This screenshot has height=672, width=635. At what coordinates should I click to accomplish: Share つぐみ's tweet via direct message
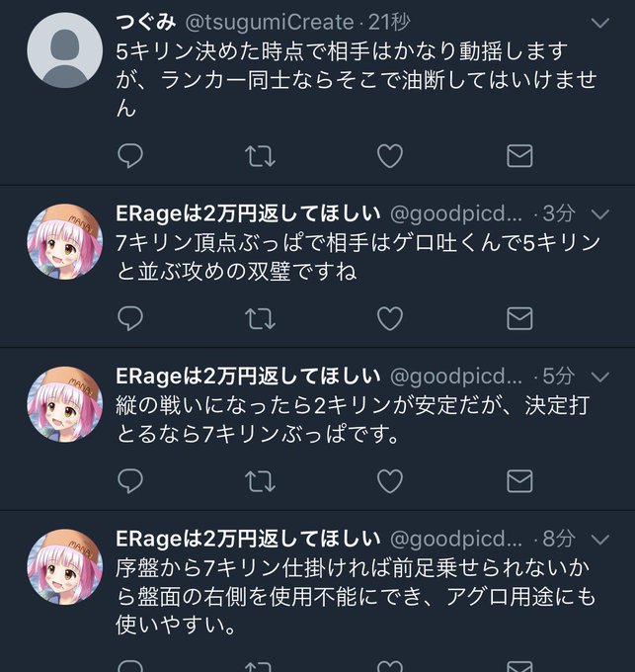519,155
